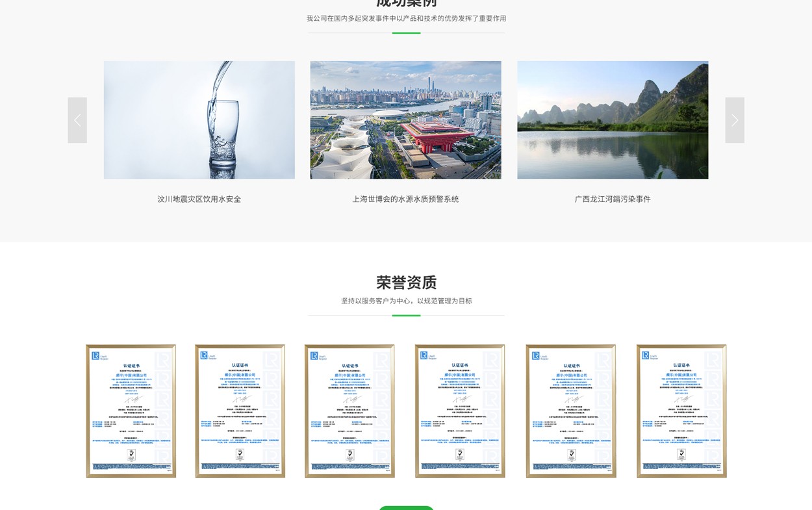The height and width of the screenshot is (510, 812).
Task: View the first certificate from the left
Action: (x=131, y=411)
